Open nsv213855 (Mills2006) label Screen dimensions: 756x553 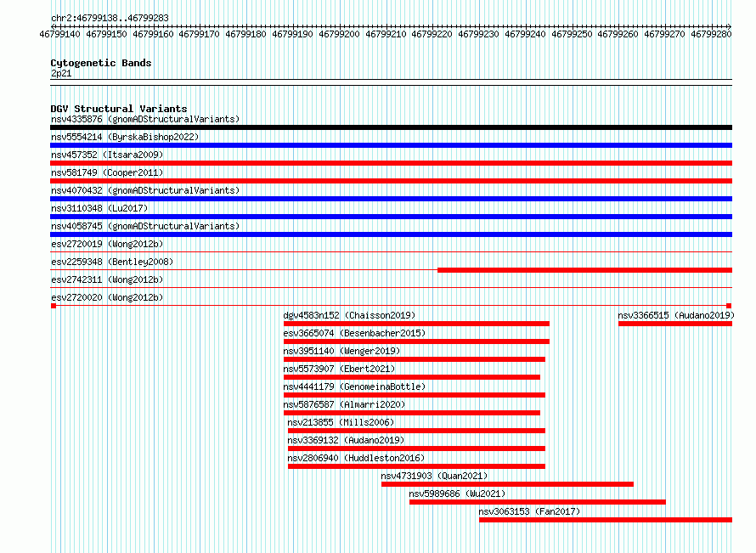click(341, 422)
